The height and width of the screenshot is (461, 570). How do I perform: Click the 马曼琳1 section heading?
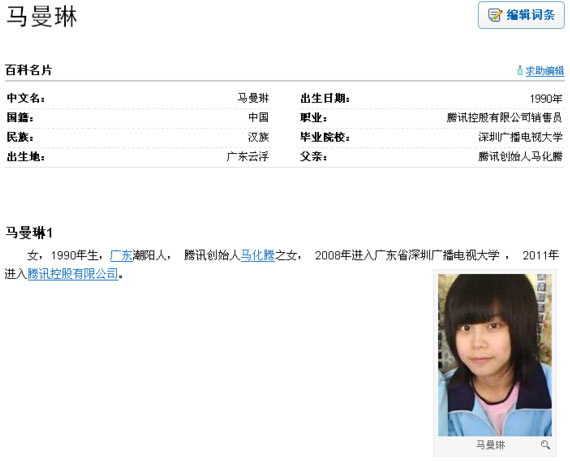click(x=29, y=233)
